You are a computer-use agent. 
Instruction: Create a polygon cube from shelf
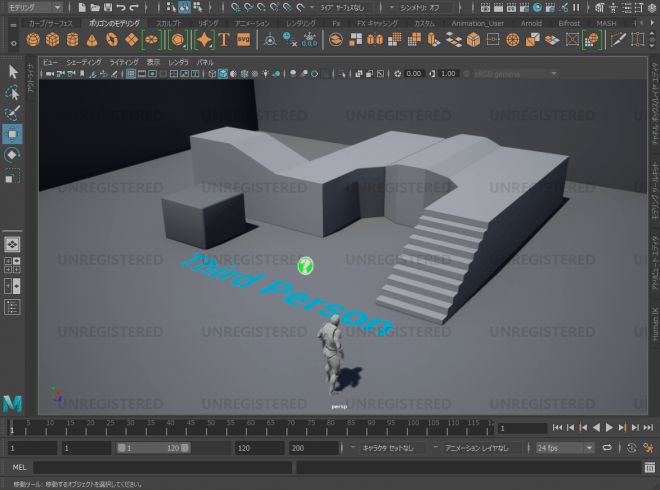click(x=53, y=40)
